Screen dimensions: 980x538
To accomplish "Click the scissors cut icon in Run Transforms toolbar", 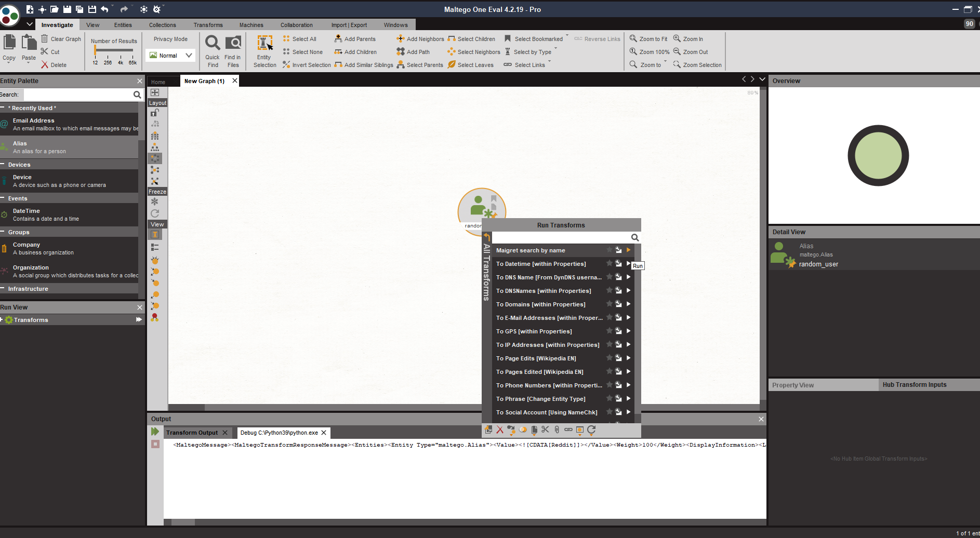I will 545,429.
